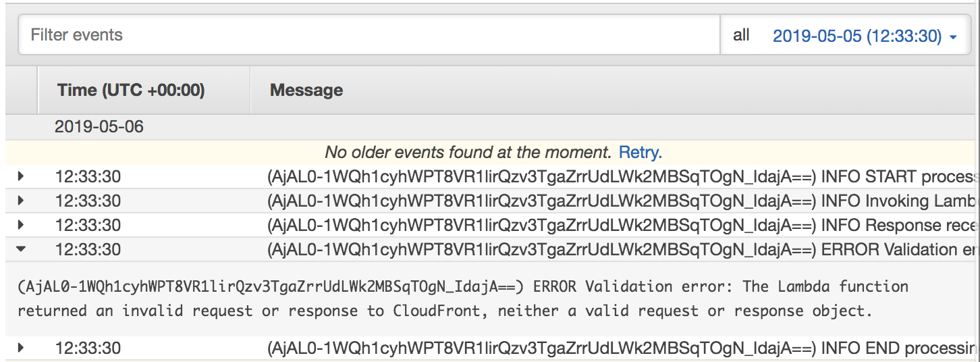Click the Time (UTC +00:00) column header
This screenshot has width=980, height=362.
tap(131, 90)
